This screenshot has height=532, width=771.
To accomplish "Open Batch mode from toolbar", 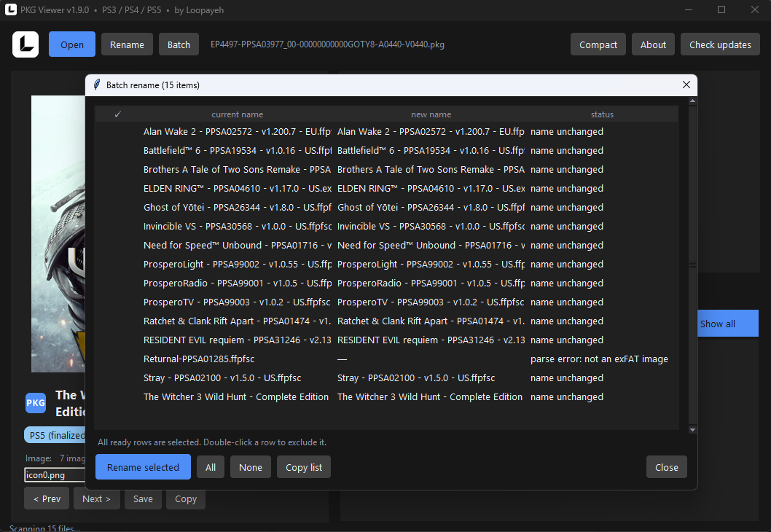I will pyautogui.click(x=179, y=44).
